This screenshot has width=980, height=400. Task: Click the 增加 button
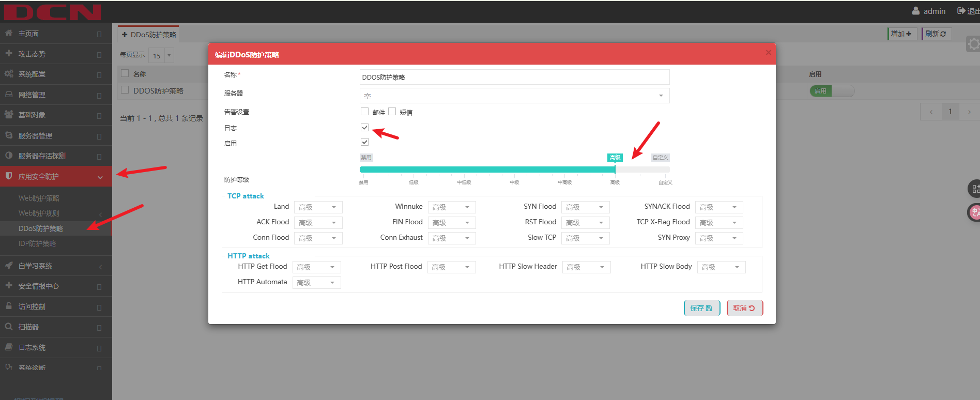tap(902, 34)
